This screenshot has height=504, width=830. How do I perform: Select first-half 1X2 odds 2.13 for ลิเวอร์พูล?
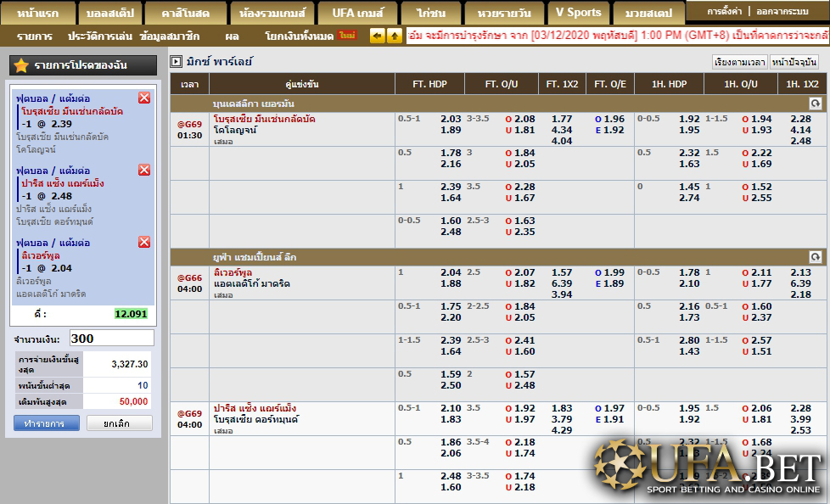pyautogui.click(x=800, y=272)
